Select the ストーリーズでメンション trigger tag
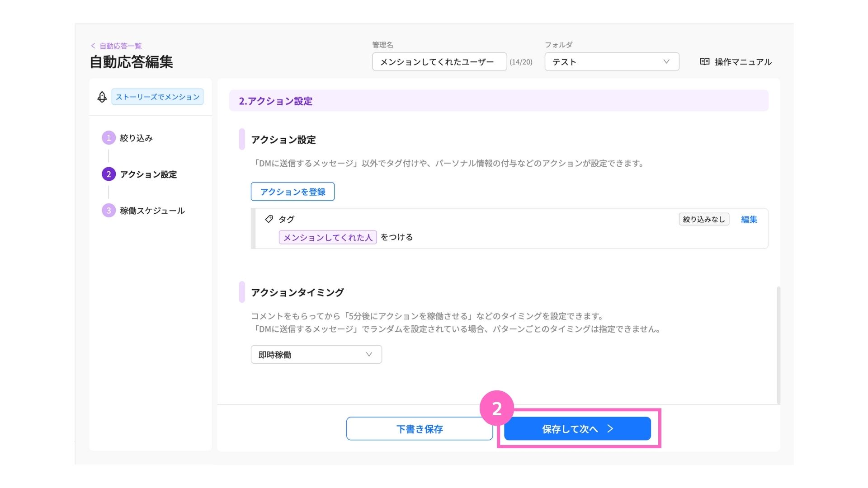The width and height of the screenshot is (868, 488). click(157, 97)
